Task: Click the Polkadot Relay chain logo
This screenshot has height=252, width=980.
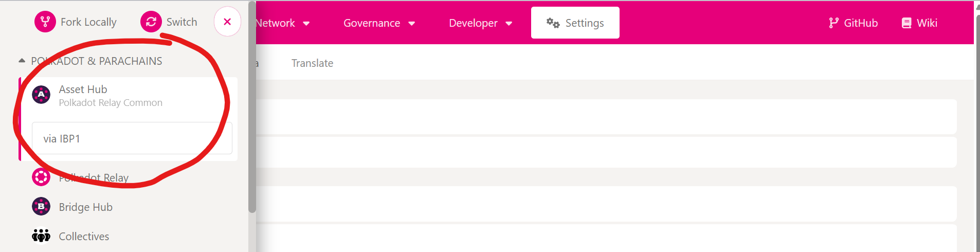Action: (41, 177)
